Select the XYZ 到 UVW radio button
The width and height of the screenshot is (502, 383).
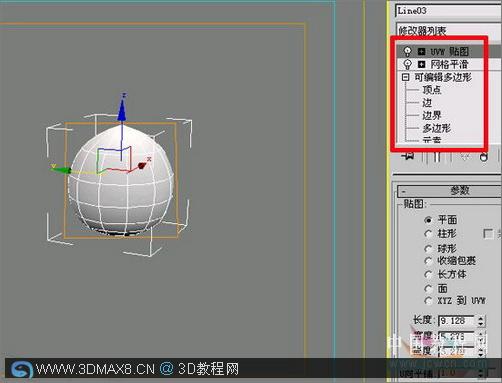point(429,301)
